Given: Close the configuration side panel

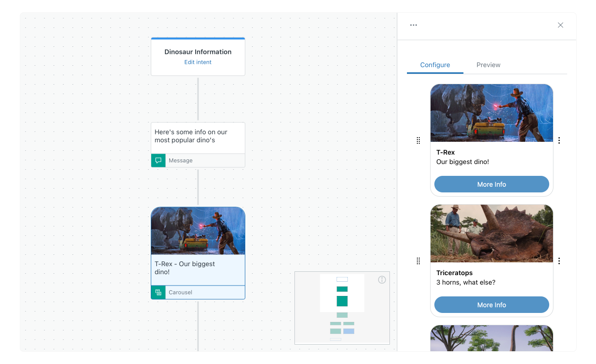Looking at the screenshot, I should (x=561, y=25).
